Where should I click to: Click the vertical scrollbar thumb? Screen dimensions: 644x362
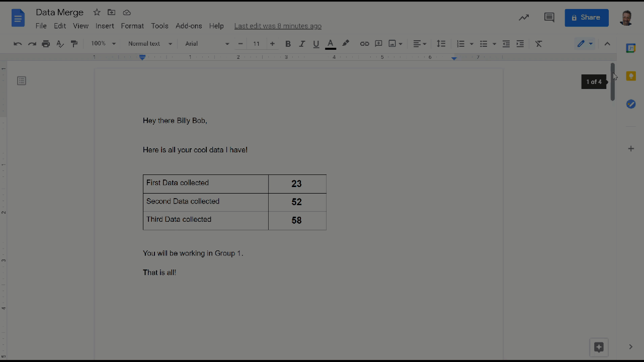click(613, 81)
